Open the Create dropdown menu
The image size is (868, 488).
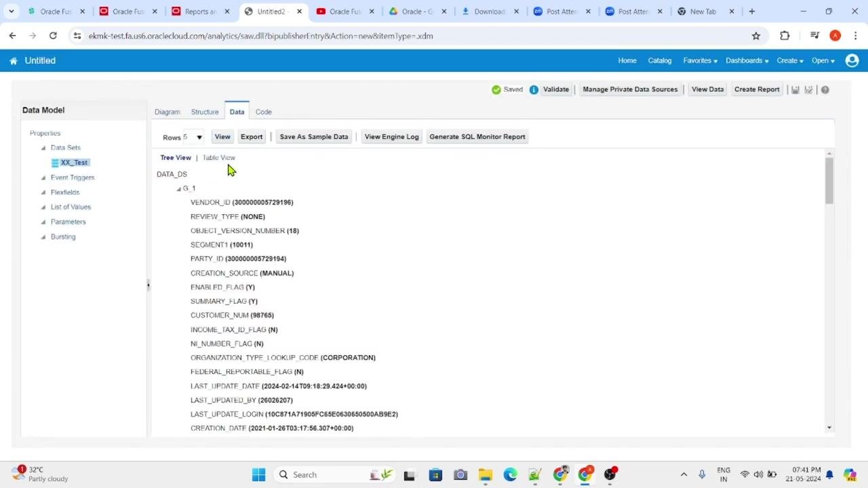point(789,60)
